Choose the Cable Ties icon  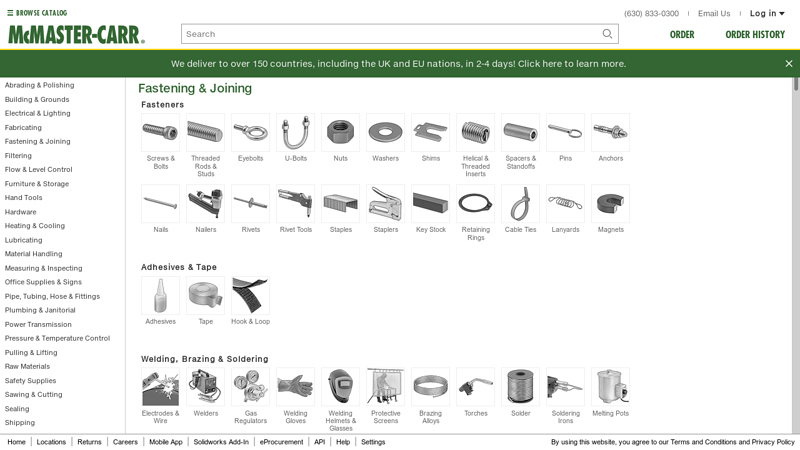(x=520, y=204)
